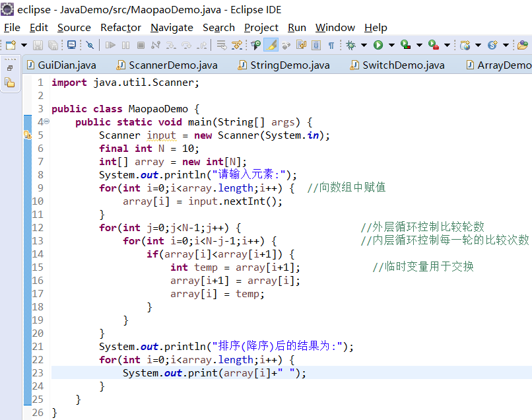532x420 pixels.
Task: Click the Coverage launch toolbar icon
Action: coord(255,45)
